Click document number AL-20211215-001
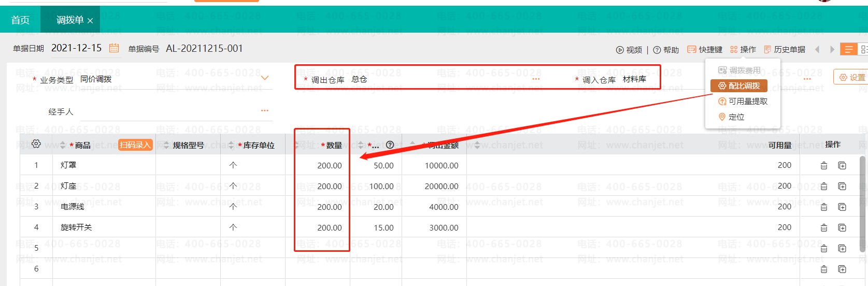This screenshot has width=868, height=286. pyautogui.click(x=204, y=48)
